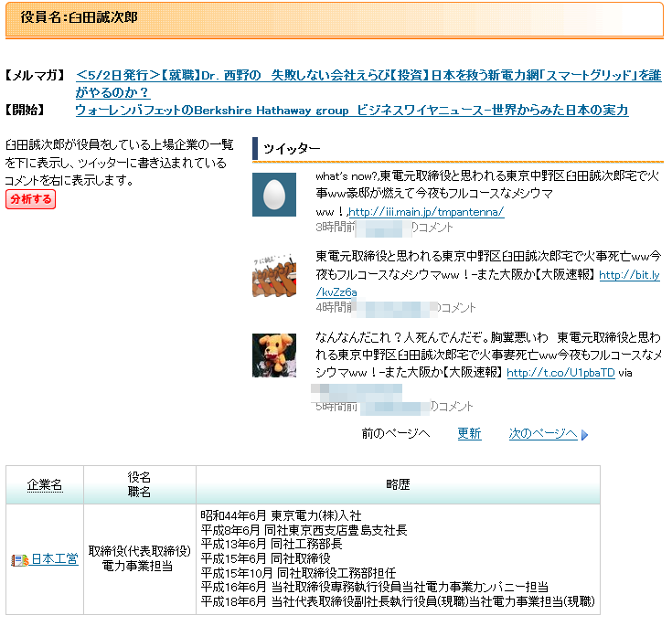Click the red 分析する button
The height and width of the screenshot is (626, 672).
(x=30, y=199)
